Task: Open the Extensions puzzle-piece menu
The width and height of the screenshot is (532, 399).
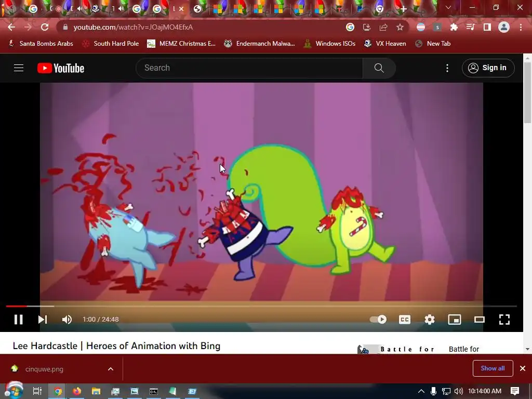Action: (454, 27)
